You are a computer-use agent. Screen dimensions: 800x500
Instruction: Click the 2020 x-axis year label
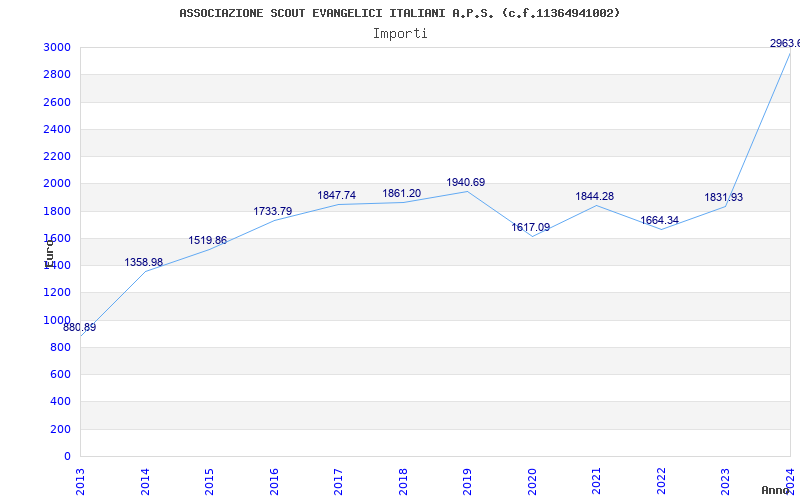click(x=532, y=481)
